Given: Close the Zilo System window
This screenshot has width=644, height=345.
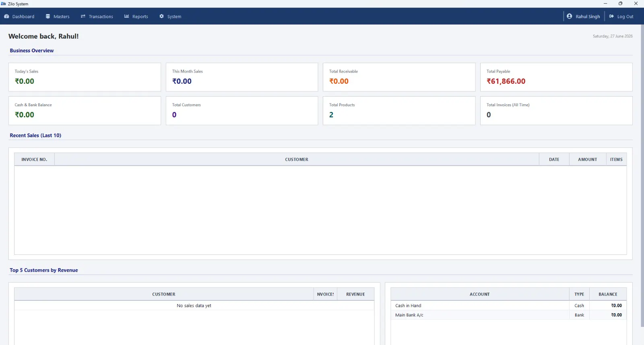Looking at the screenshot, I should (636, 4).
